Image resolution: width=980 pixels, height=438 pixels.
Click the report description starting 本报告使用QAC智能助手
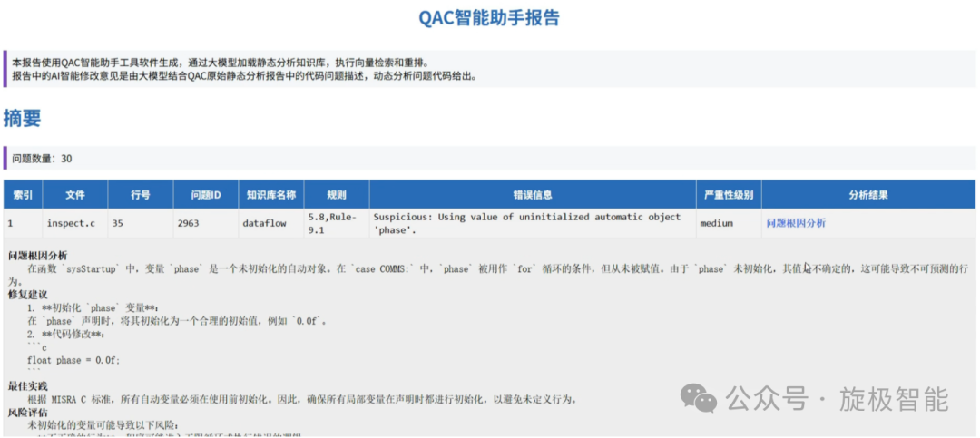click(x=220, y=63)
